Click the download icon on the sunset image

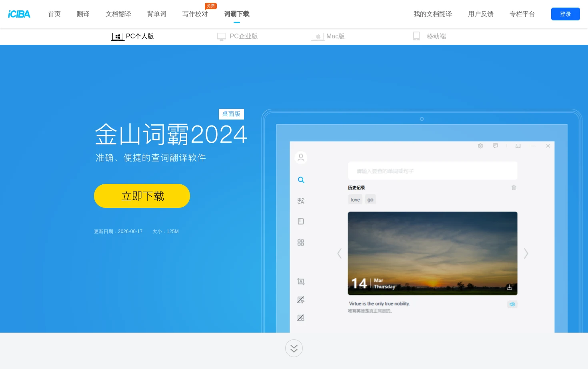tap(510, 287)
